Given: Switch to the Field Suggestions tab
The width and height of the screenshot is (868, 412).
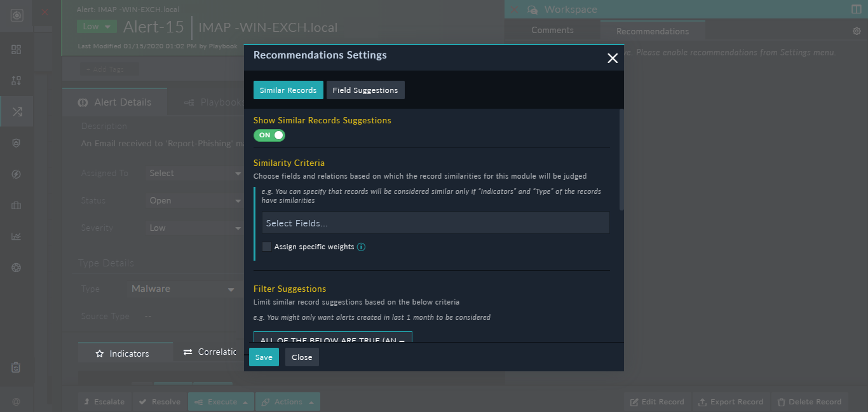Looking at the screenshot, I should [x=365, y=90].
